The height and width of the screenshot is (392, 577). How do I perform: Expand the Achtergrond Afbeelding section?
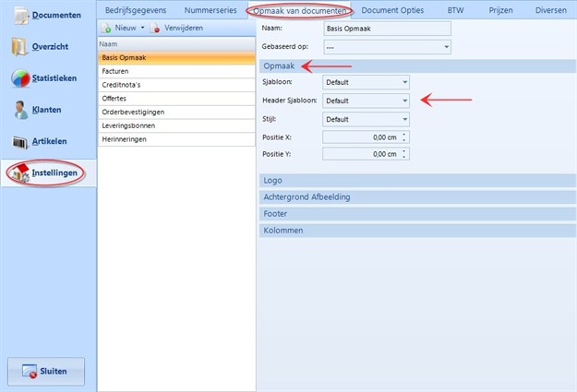click(x=417, y=197)
